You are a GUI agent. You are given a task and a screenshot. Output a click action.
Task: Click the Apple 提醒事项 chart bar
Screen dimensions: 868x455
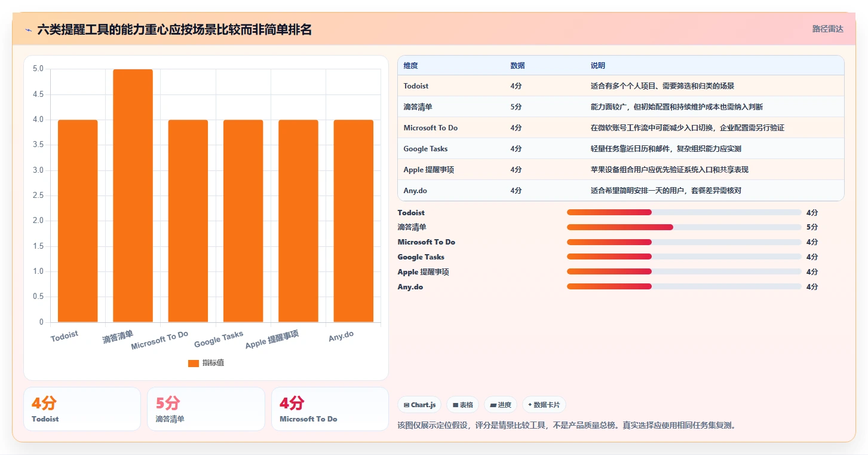298,221
